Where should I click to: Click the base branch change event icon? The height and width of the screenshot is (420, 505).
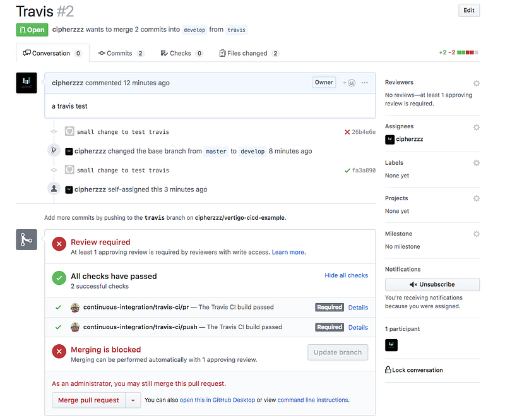click(x=54, y=150)
